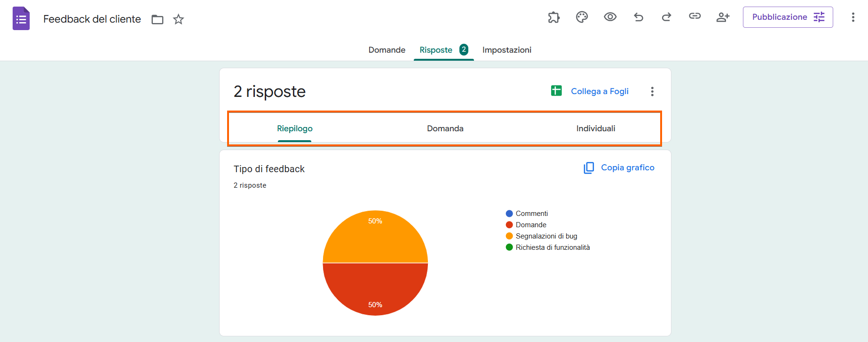
Task: Add collaborators icon
Action: point(723,17)
